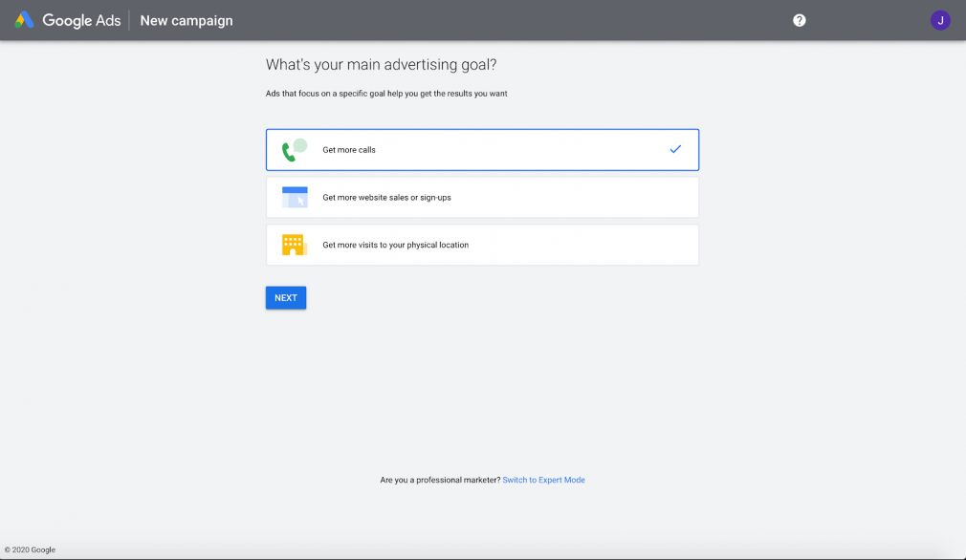Select the Get more calls option
The width and height of the screenshot is (966, 560).
point(482,149)
